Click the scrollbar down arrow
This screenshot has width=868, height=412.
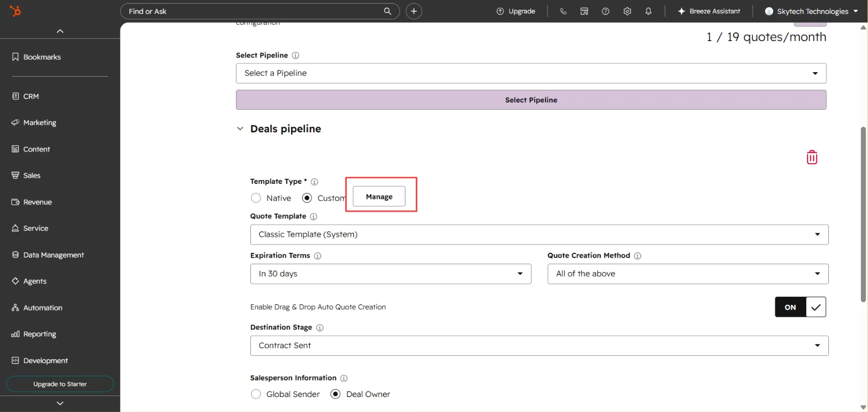tap(863, 407)
